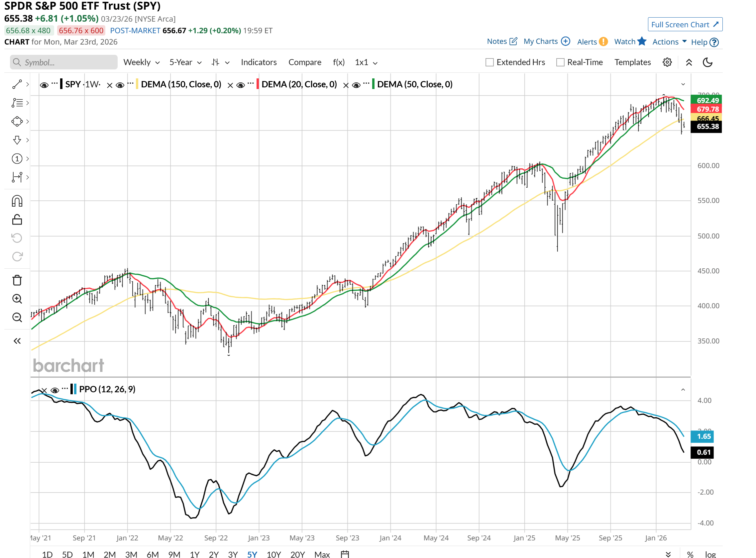Open the Fibonacci/annotation list tool
This screenshot has width=756, height=558.
click(x=17, y=103)
